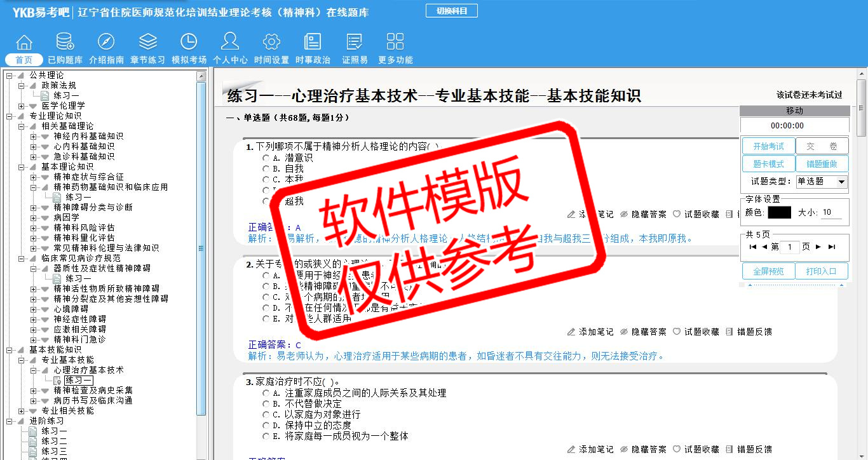Click the black font color swatch
Viewport: 868px width, 460px height.
[779, 213]
